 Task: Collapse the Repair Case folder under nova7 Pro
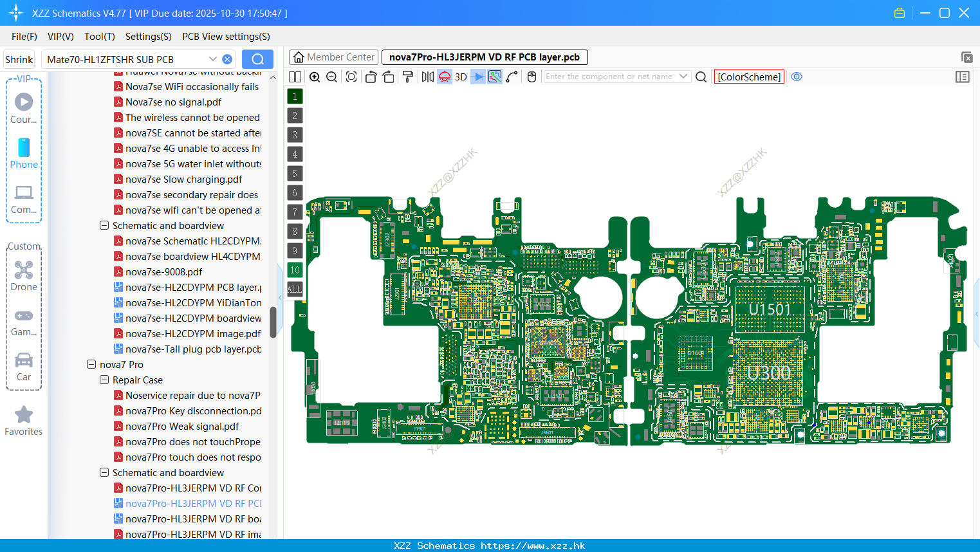point(104,380)
